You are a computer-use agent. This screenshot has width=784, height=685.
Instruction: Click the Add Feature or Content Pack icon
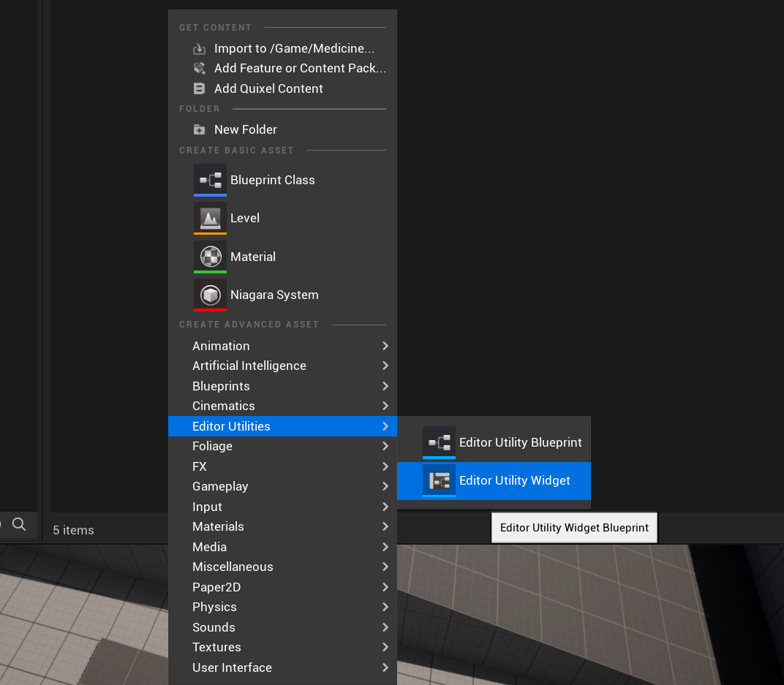[199, 68]
